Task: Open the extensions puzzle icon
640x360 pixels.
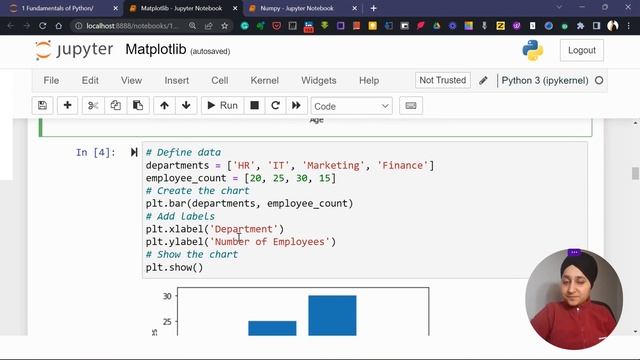Action: tap(580, 26)
